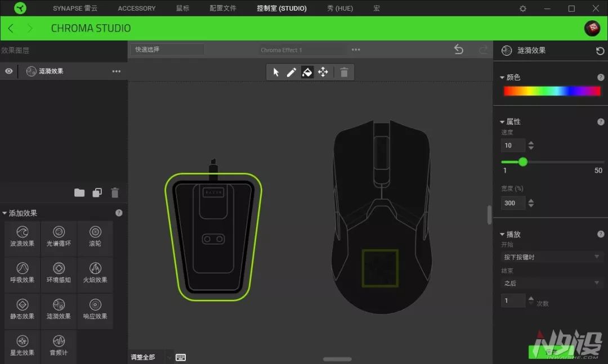
Task: Open help for 颜色 section
Action: (601, 78)
